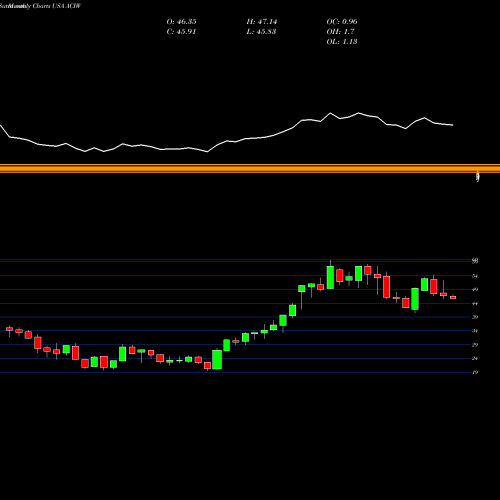Select the tallest green candle reaching the chart peak

[330, 277]
